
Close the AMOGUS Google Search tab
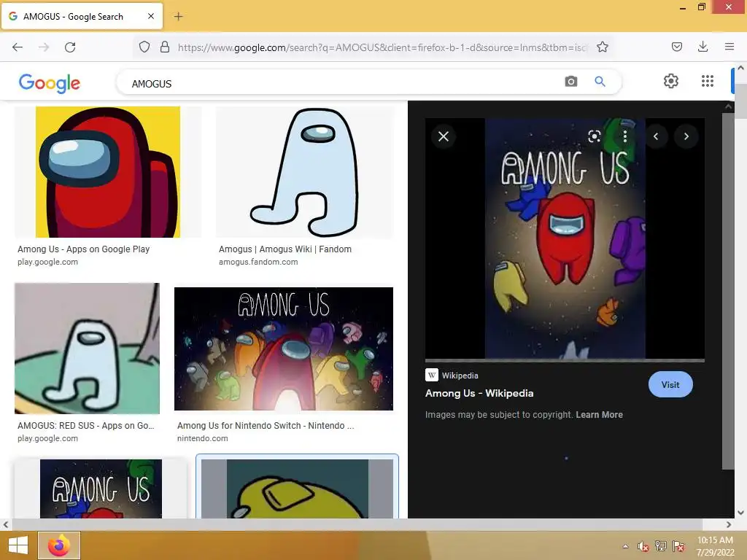click(151, 16)
